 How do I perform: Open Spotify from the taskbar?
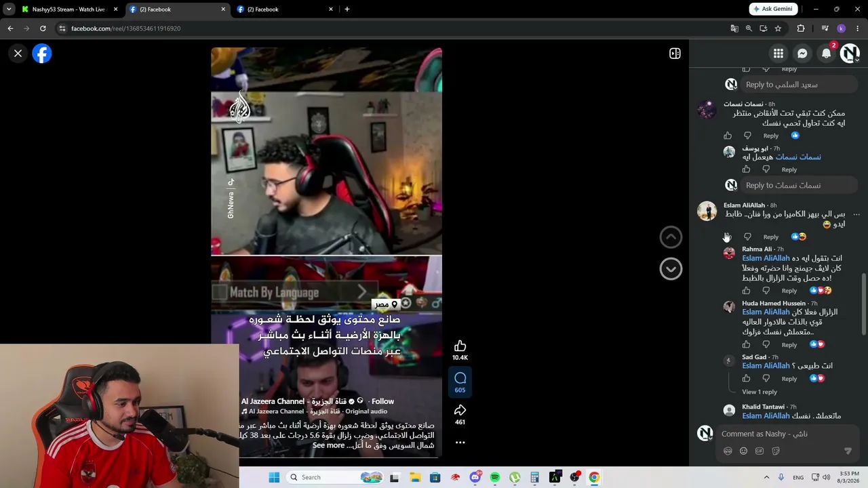[495, 477]
